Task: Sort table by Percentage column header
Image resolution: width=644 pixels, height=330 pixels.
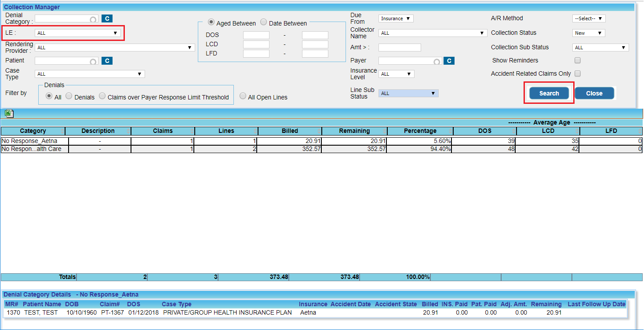Action: coord(420,131)
